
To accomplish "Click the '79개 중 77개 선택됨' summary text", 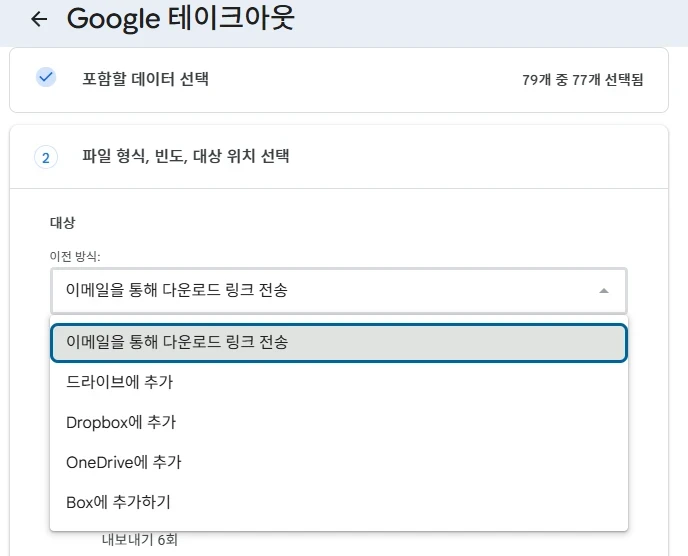I will point(582,79).
